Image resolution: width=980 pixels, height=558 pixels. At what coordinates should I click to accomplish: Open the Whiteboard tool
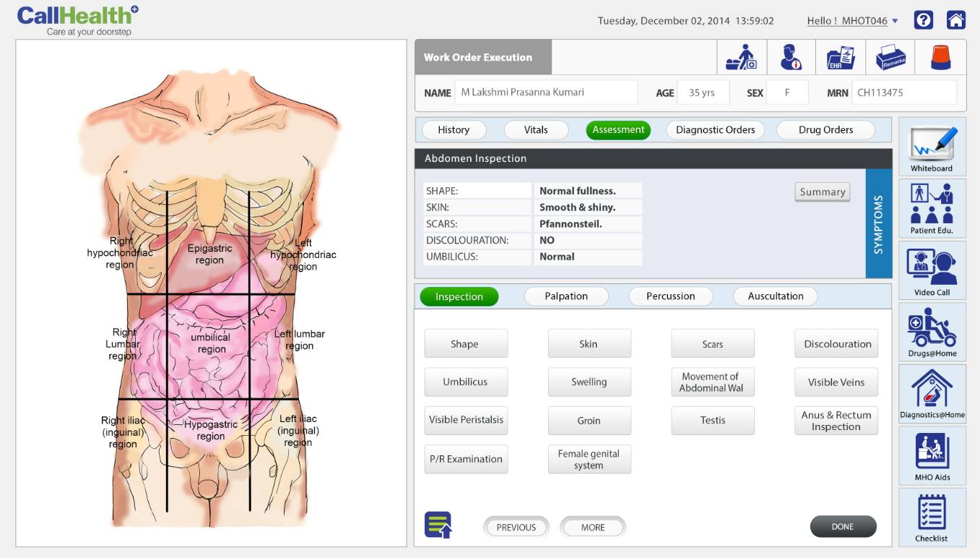click(932, 147)
